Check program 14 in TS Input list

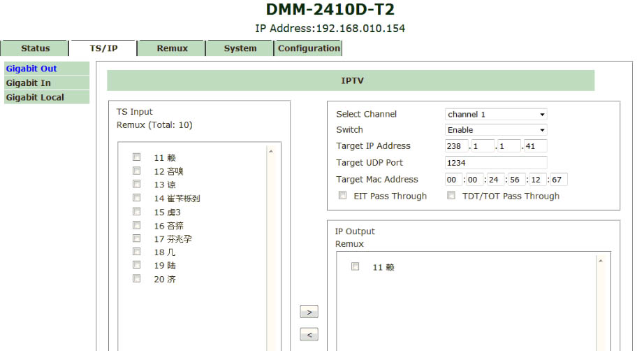136,198
